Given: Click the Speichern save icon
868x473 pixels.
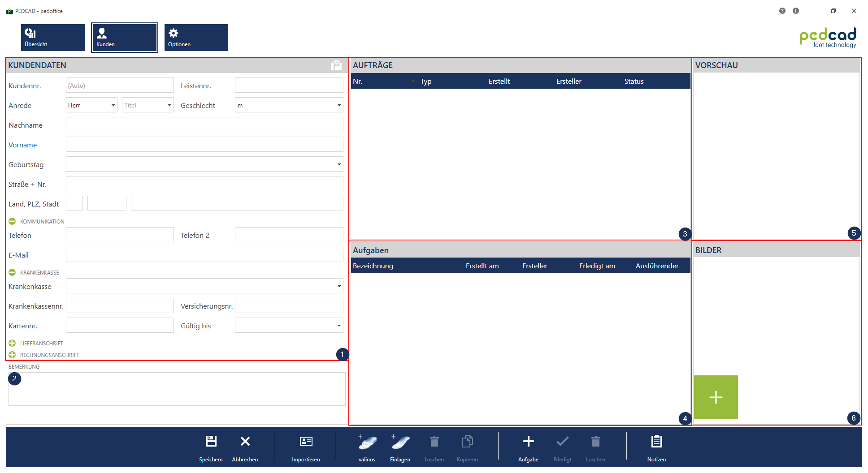Looking at the screenshot, I should point(211,442).
